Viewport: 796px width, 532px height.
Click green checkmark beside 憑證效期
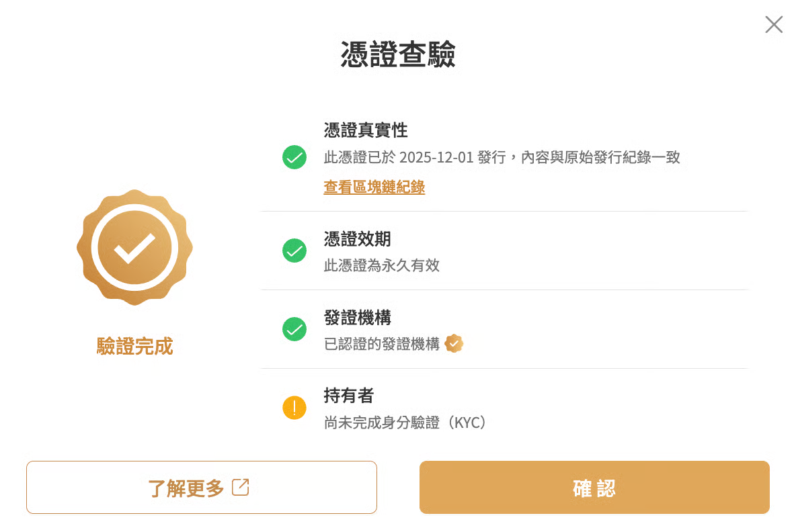(294, 251)
